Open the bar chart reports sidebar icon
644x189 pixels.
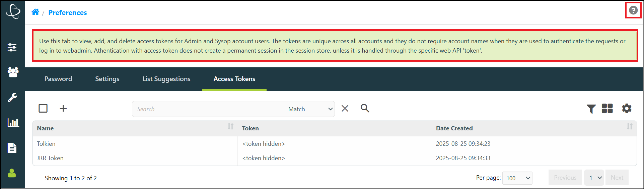coord(13,123)
